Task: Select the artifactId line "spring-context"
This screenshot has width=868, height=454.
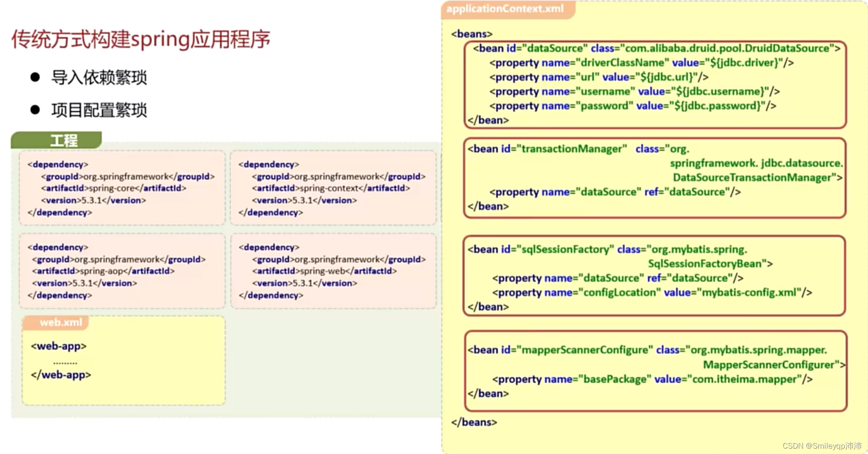Action: 331,188
